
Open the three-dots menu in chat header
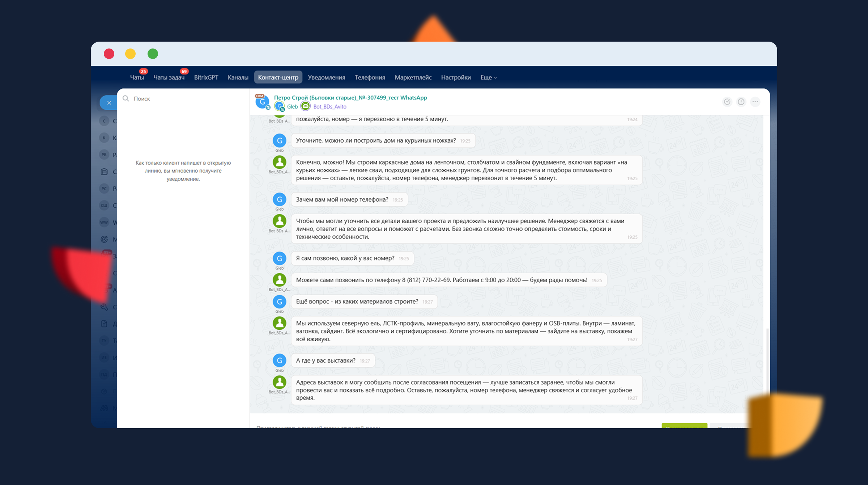coord(755,102)
